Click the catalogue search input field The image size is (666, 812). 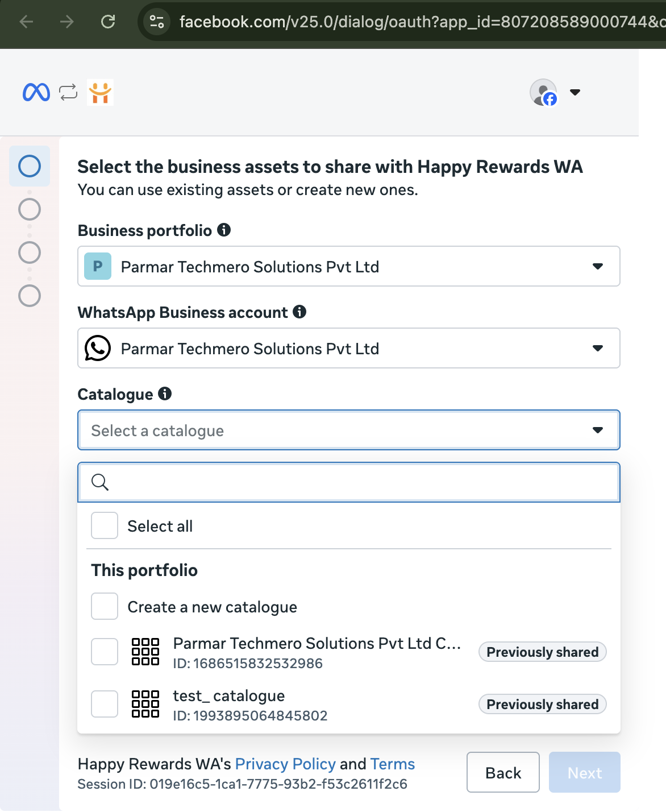click(349, 482)
